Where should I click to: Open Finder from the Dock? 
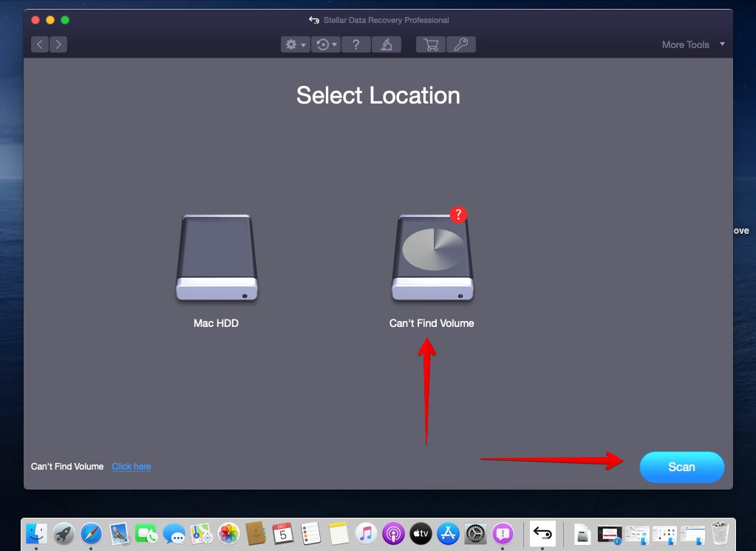click(x=36, y=534)
